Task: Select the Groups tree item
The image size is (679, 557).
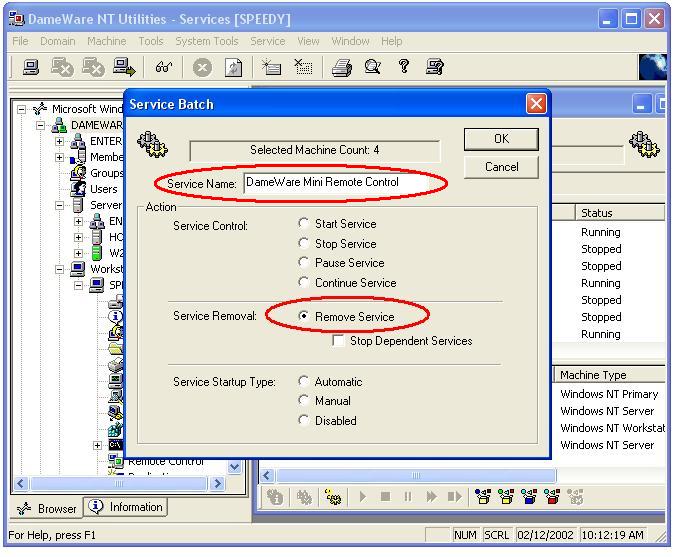Action: pos(107,173)
